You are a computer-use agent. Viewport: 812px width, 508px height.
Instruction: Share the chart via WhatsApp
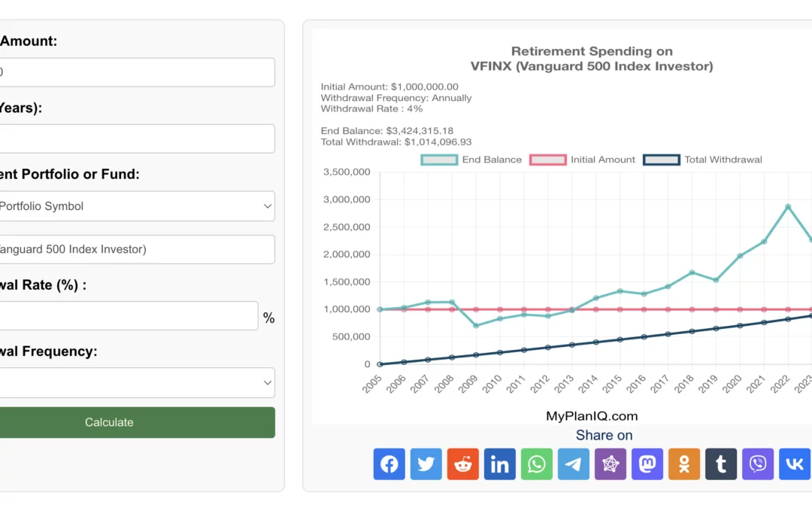coord(537,464)
